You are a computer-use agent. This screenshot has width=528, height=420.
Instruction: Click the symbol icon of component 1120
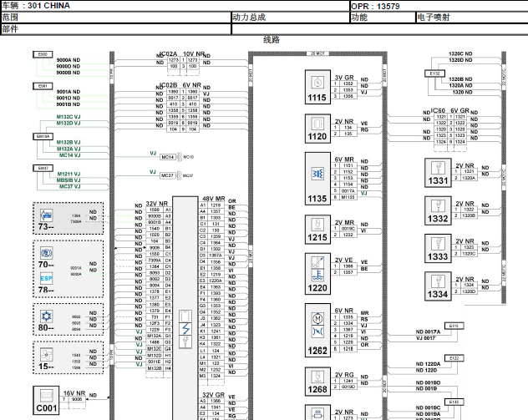click(317, 124)
